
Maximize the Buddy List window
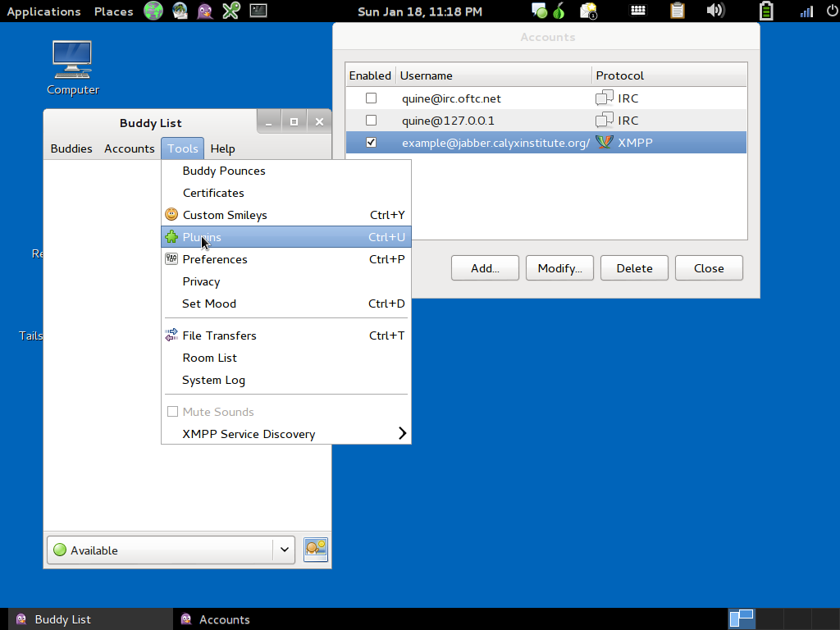[294, 122]
